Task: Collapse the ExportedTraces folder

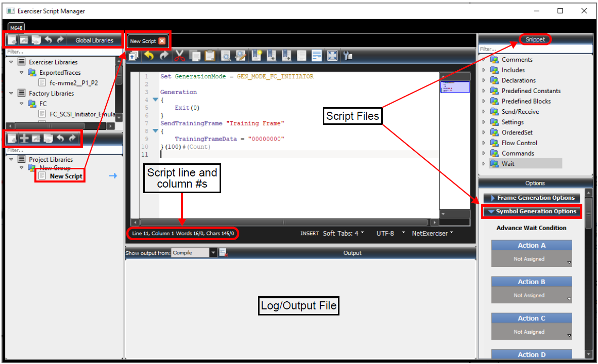Action: [21, 72]
